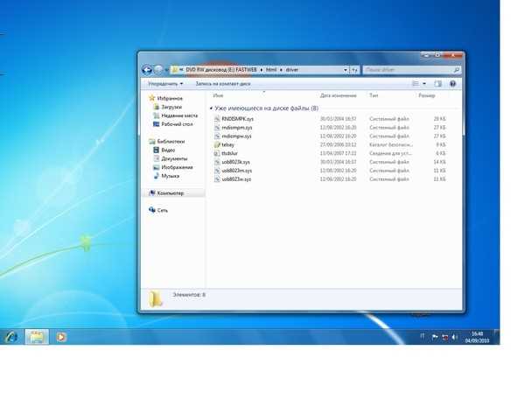Select file usb8023w.sys
Screen dimensions: 525x420
tap(236, 179)
